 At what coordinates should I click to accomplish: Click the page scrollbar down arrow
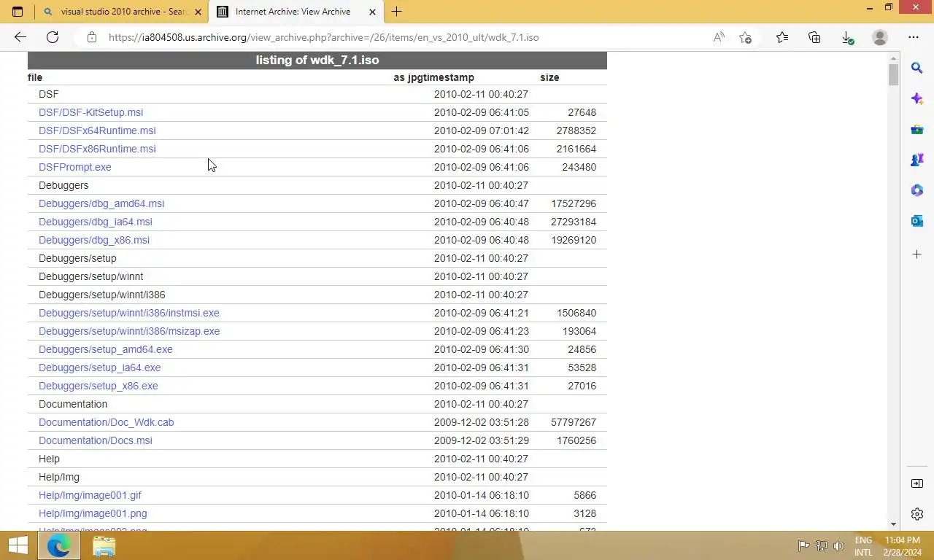pyautogui.click(x=893, y=524)
